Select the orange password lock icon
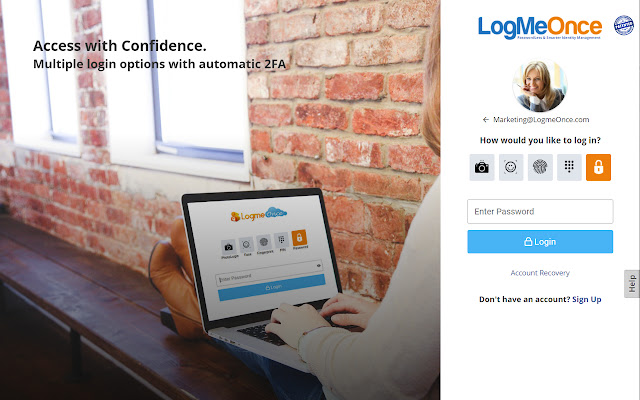The image size is (640, 400). (598, 167)
